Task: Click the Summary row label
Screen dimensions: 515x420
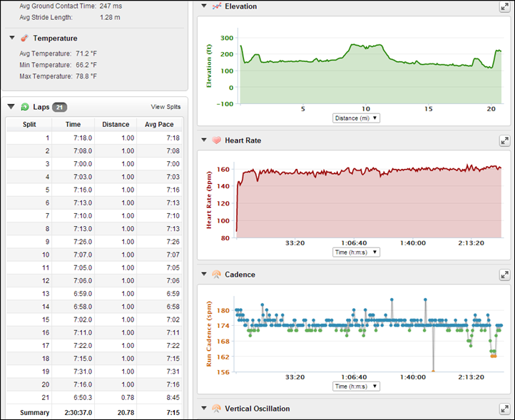Action: point(34,412)
